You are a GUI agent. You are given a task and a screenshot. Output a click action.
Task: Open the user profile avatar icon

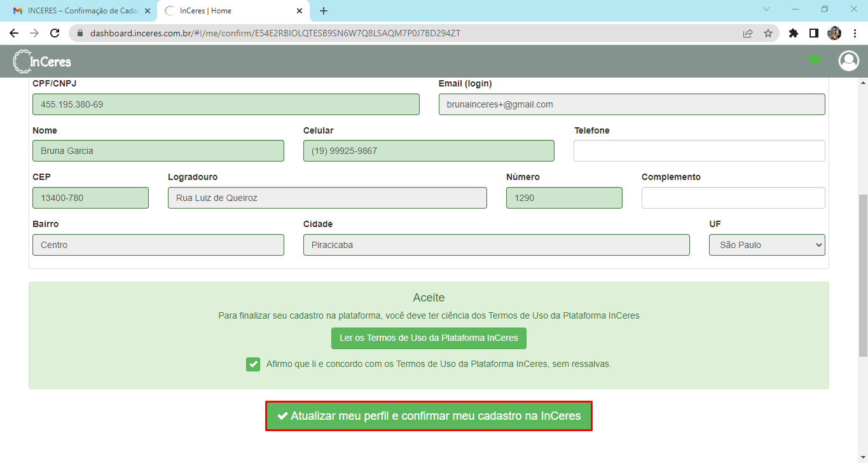click(x=848, y=60)
